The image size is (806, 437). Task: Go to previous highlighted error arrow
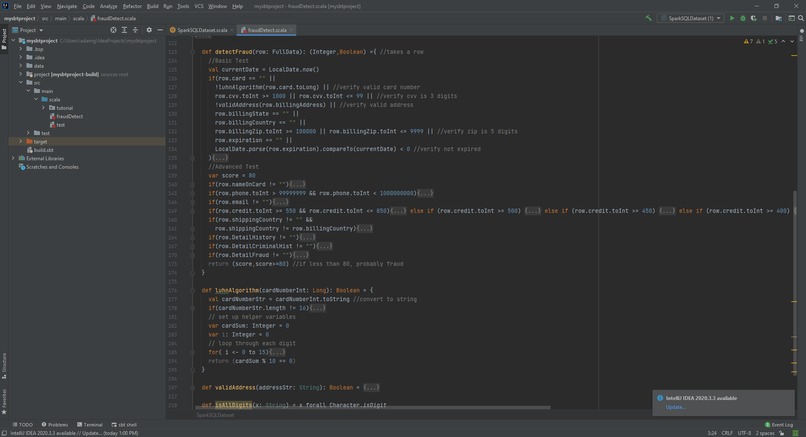click(x=783, y=41)
